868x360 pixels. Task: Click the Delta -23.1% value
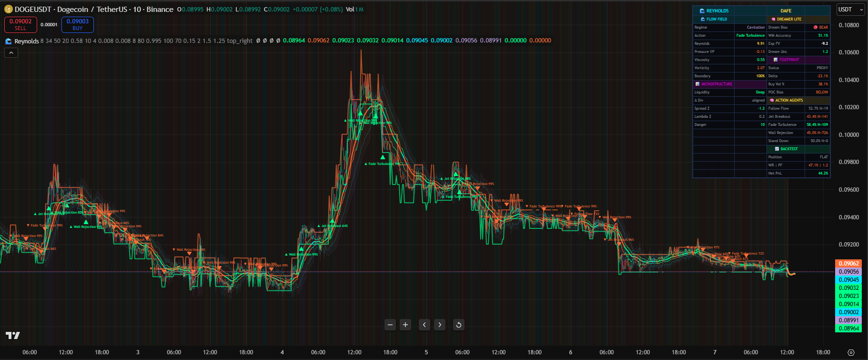[823, 76]
